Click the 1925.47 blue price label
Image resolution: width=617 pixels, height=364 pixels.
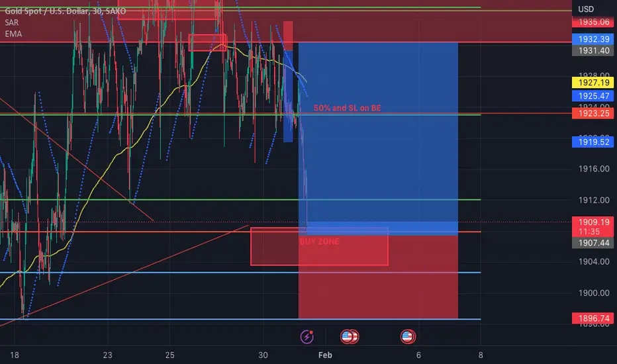[x=593, y=96]
